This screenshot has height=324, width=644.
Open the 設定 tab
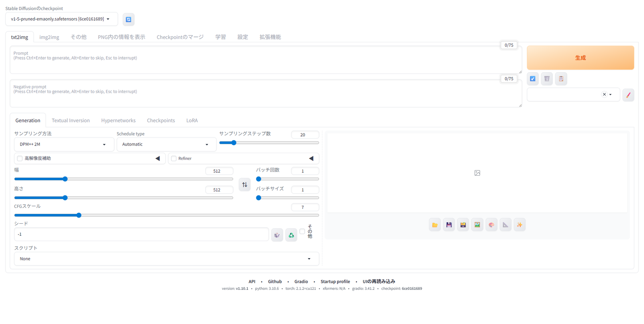click(243, 37)
